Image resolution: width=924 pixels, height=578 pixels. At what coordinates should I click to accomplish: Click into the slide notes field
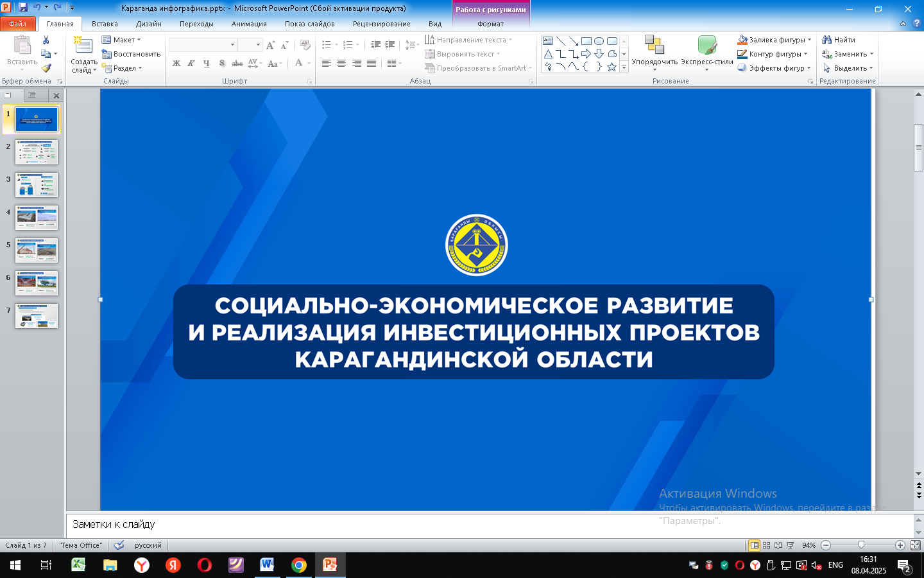pos(490,525)
